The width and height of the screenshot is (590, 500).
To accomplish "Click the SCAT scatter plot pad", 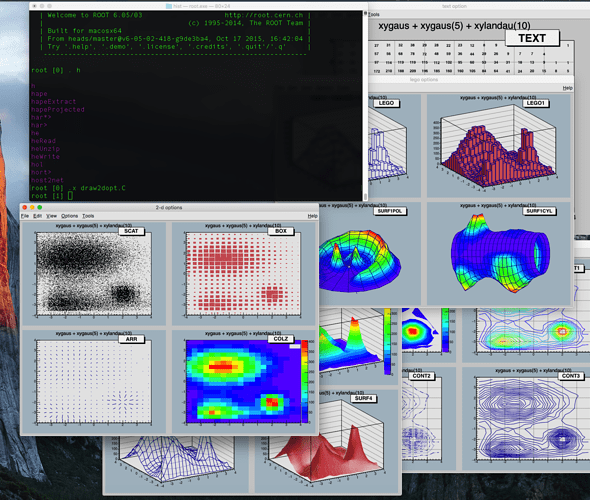I will click(x=94, y=274).
